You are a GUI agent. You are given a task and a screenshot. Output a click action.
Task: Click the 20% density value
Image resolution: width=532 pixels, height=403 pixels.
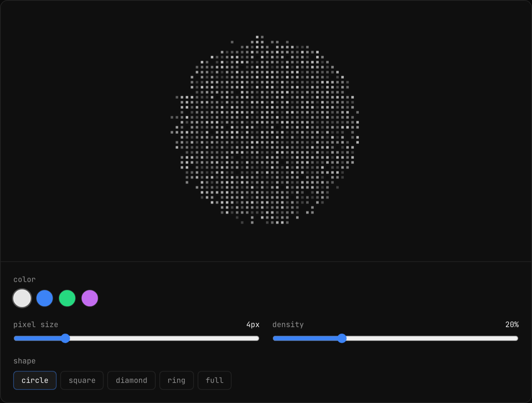(x=512, y=325)
